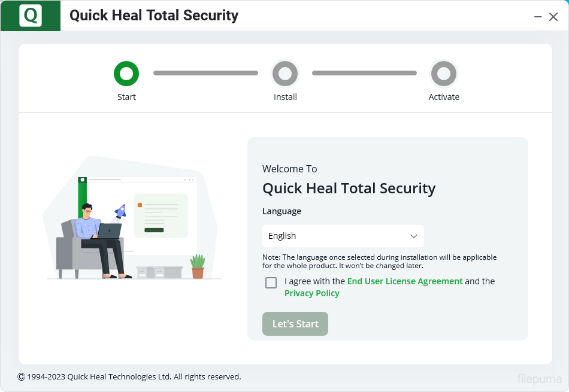Select the Install step label

(x=285, y=97)
